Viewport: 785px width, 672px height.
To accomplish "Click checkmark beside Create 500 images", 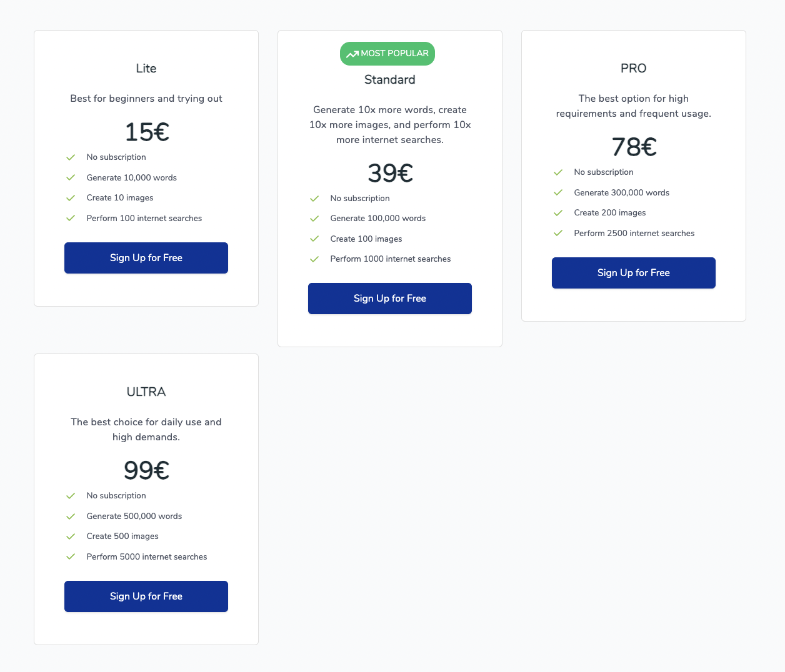I will [x=71, y=536].
